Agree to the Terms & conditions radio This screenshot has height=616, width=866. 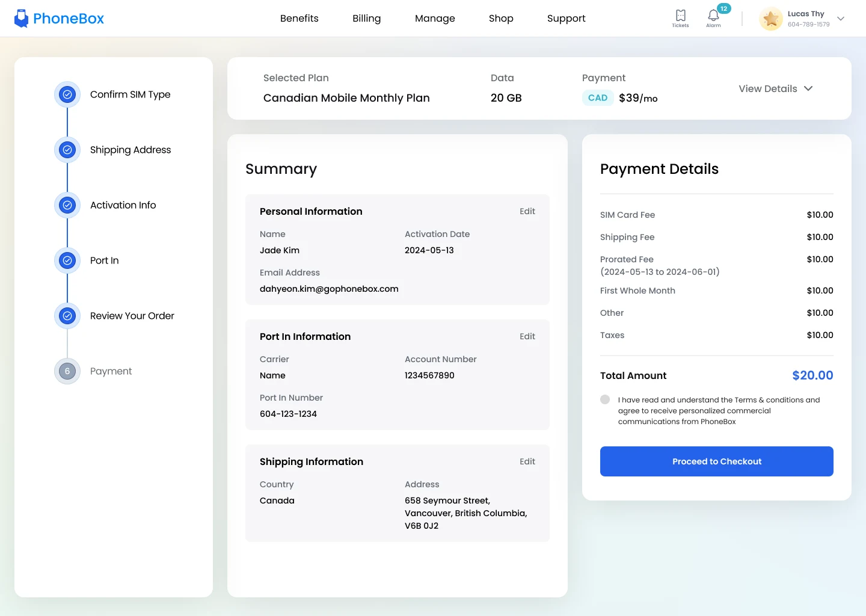[605, 399]
